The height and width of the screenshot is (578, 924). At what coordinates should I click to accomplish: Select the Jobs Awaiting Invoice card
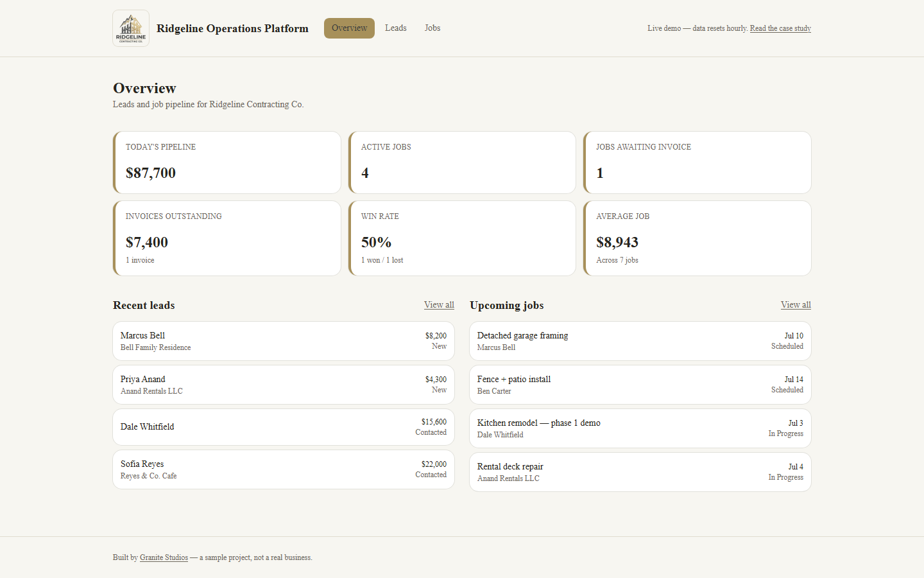point(697,162)
